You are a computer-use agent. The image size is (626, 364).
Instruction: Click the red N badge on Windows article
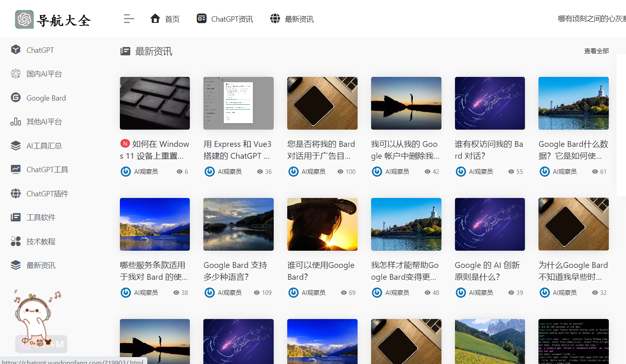coord(125,144)
